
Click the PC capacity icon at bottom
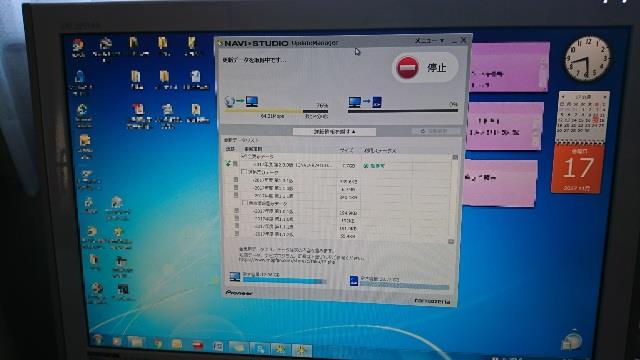tap(235, 277)
